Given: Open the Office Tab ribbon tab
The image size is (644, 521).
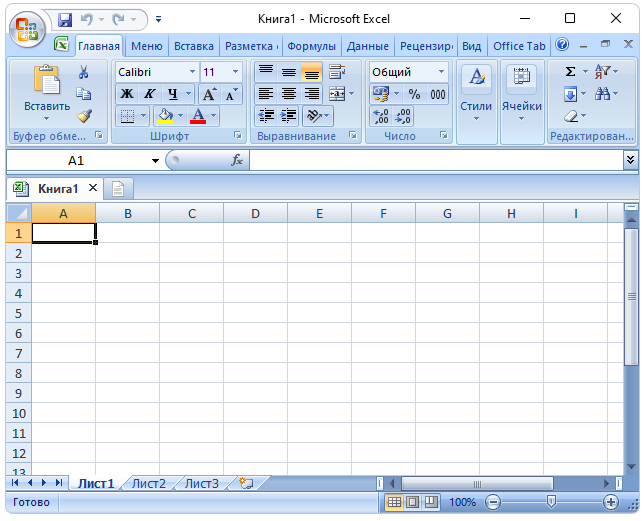Looking at the screenshot, I should [x=519, y=46].
